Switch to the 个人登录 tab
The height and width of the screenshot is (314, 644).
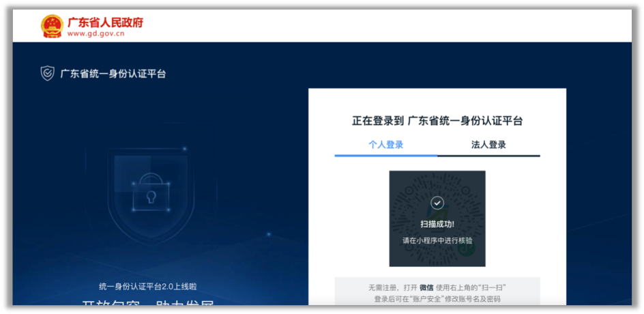click(385, 145)
